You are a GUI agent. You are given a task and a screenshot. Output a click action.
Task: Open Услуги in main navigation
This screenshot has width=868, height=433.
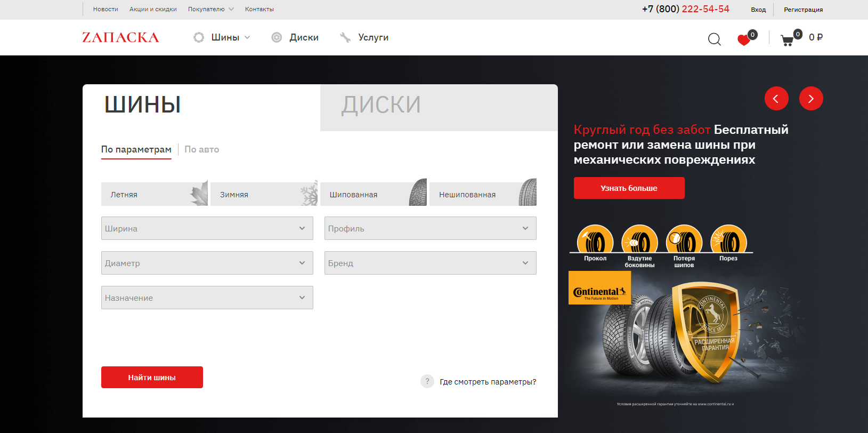pos(374,37)
